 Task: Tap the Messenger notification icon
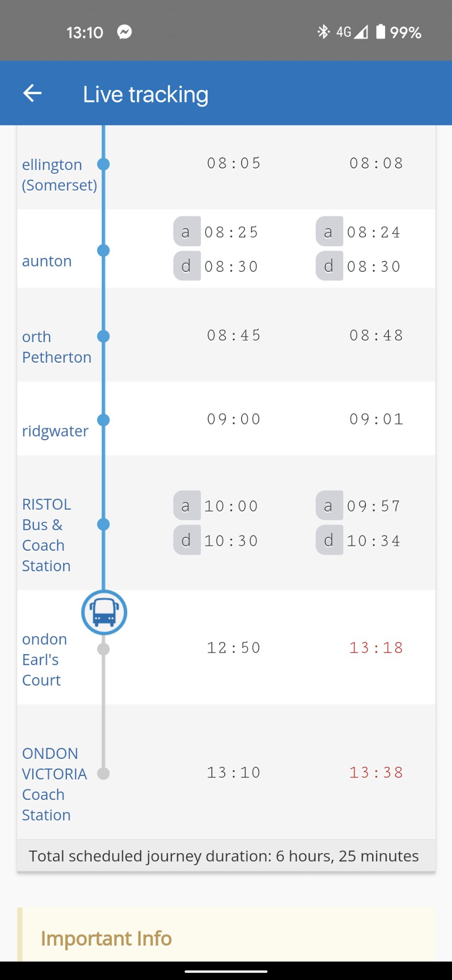coord(124,32)
